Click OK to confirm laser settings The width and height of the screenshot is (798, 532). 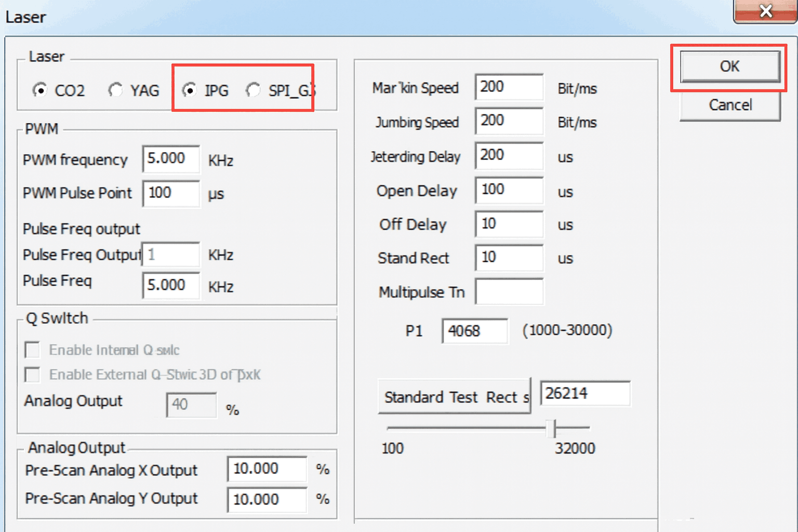point(729,66)
